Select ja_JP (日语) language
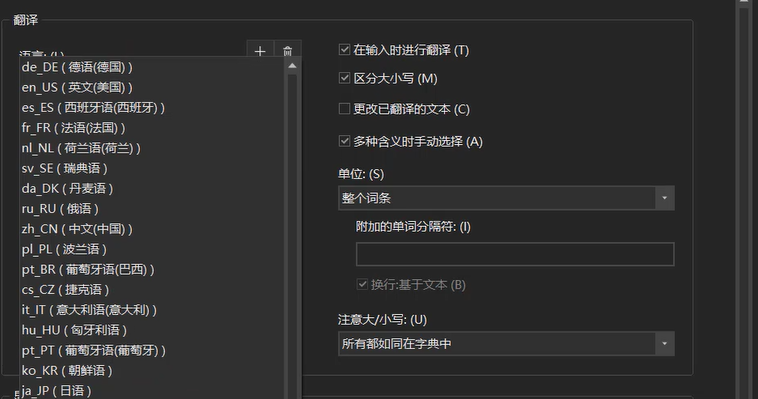Image resolution: width=758 pixels, height=399 pixels. pos(152,391)
